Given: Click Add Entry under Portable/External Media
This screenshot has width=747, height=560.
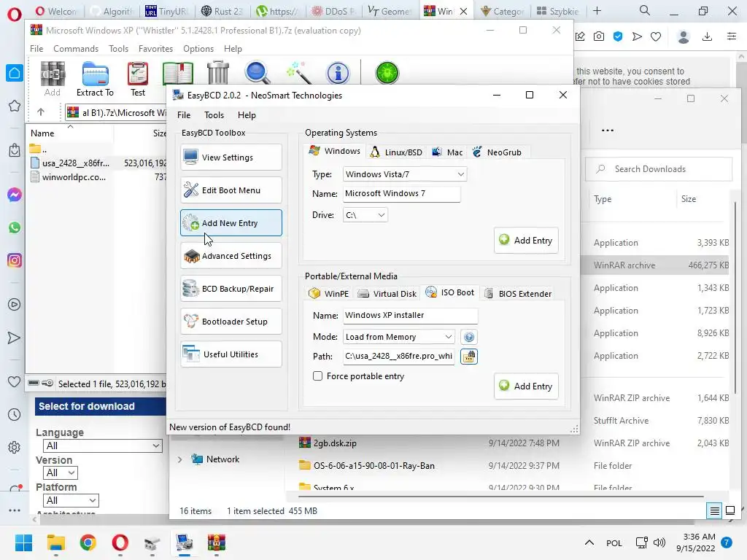Looking at the screenshot, I should 526,386.
